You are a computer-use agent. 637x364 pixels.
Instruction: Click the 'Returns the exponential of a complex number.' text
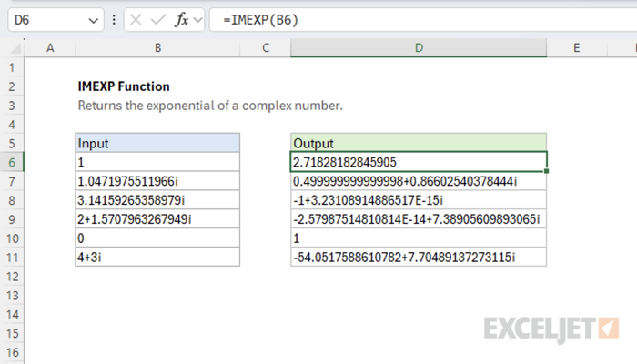point(210,106)
